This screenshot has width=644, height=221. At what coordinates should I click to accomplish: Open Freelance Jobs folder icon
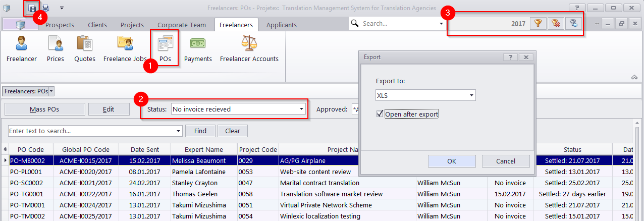[125, 44]
